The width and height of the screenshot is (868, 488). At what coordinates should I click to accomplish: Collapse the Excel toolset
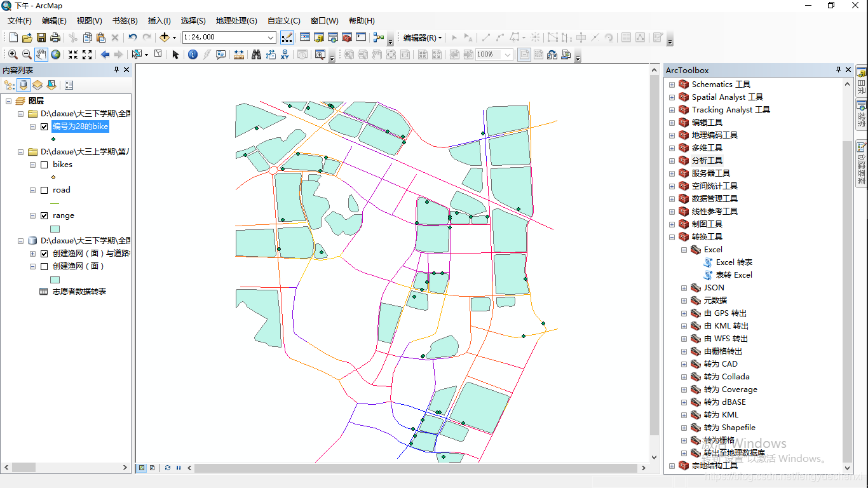click(x=684, y=250)
